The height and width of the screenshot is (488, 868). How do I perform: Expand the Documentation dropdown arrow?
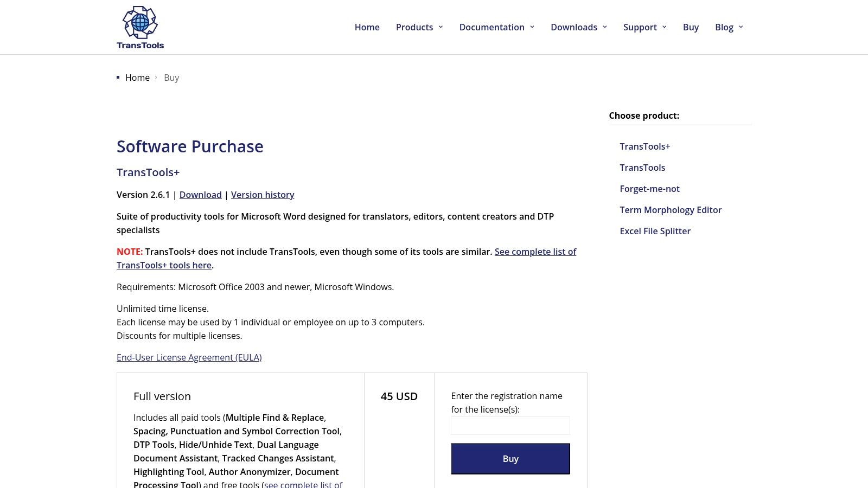[x=532, y=27]
